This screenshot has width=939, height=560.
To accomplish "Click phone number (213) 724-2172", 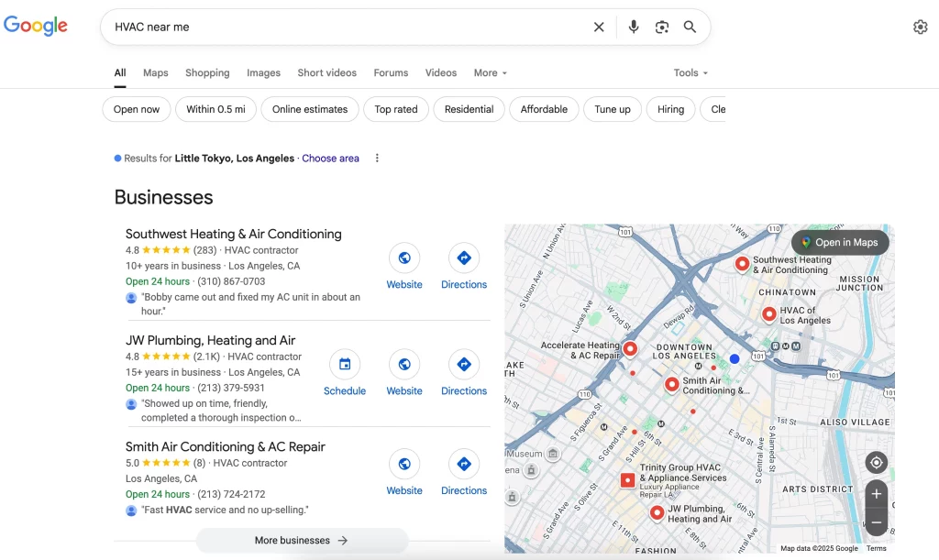I will pos(231,494).
